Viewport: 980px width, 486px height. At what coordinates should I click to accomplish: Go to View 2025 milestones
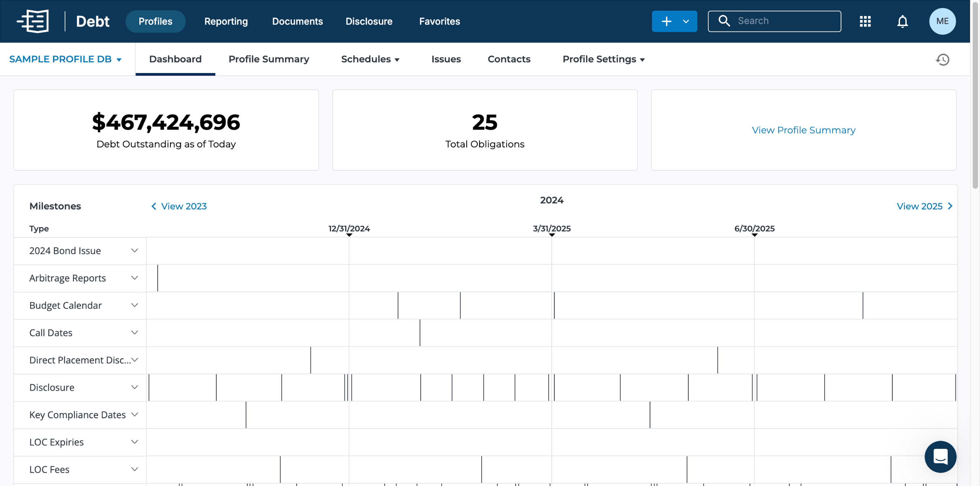pyautogui.click(x=924, y=206)
